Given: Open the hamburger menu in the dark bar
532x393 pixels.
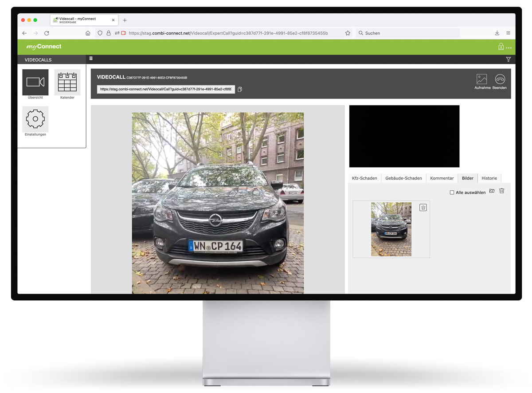Looking at the screenshot, I should (90, 58).
